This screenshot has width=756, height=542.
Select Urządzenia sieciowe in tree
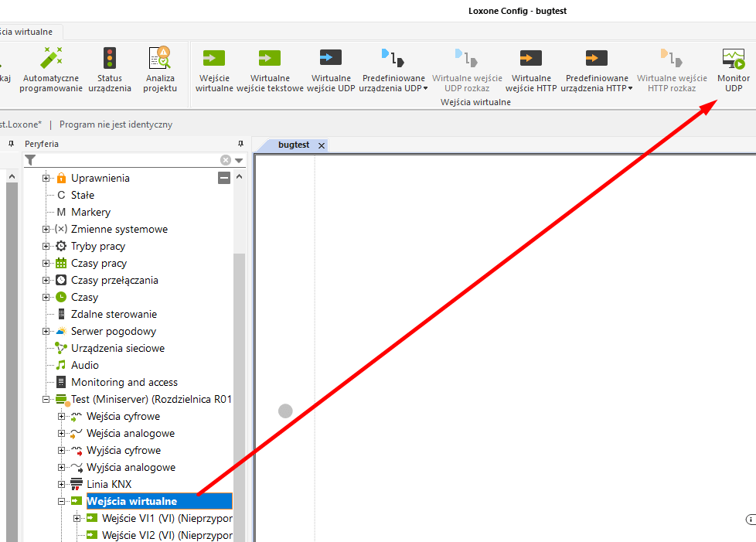click(x=117, y=348)
